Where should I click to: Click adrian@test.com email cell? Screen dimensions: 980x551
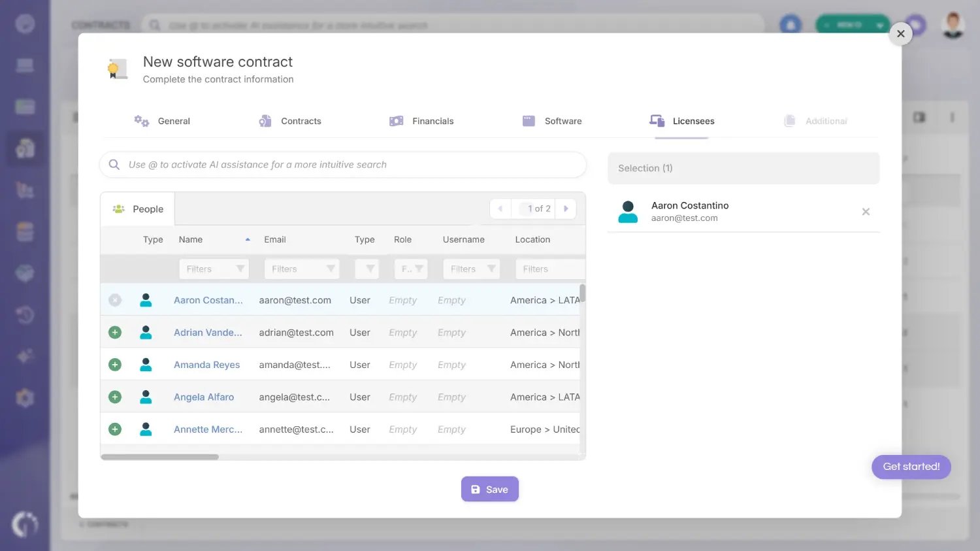coord(296,332)
